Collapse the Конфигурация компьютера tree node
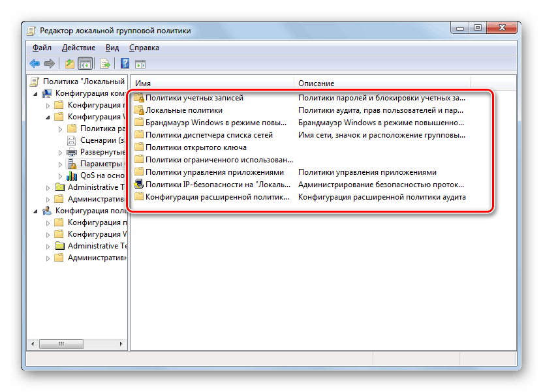The width and height of the screenshot is (543, 392). 35,94
